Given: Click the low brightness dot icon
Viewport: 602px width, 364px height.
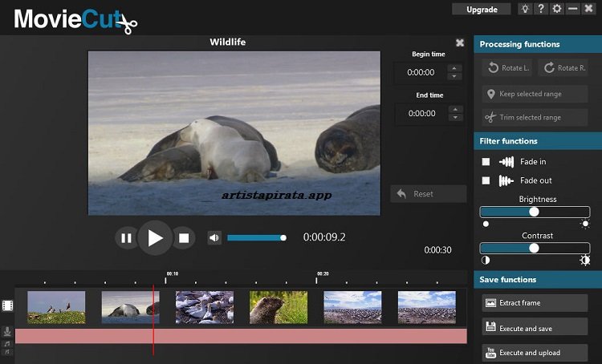Looking at the screenshot, I should [486, 224].
